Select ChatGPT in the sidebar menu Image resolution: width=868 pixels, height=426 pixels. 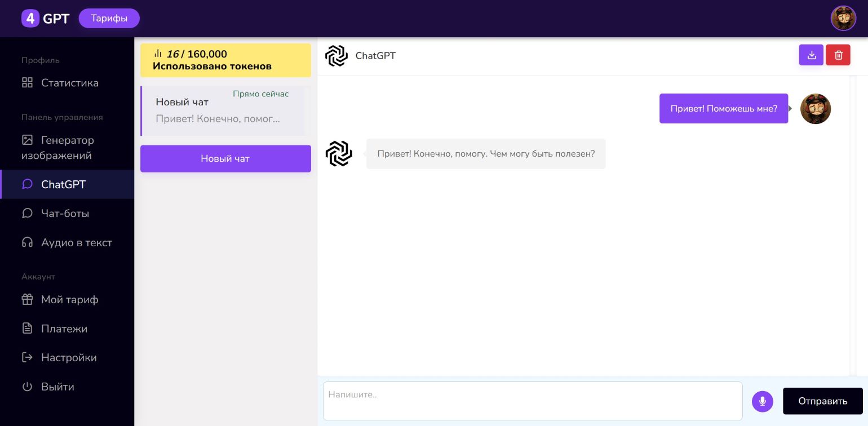(x=67, y=184)
